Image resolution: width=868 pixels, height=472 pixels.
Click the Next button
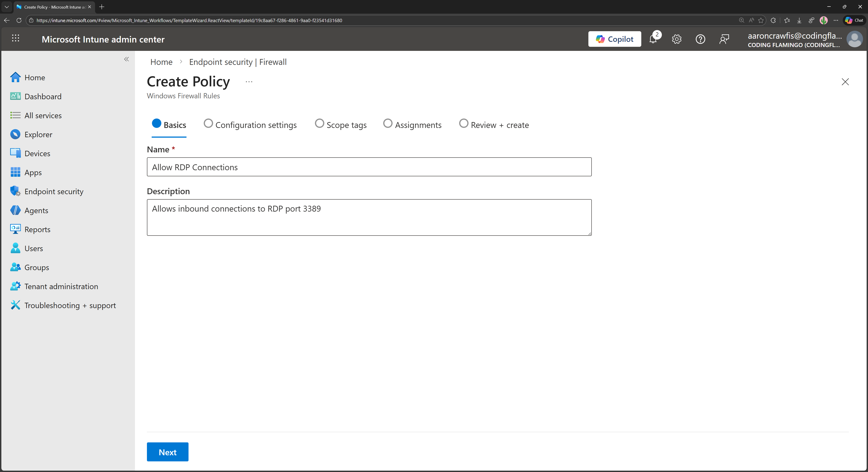[x=167, y=452]
